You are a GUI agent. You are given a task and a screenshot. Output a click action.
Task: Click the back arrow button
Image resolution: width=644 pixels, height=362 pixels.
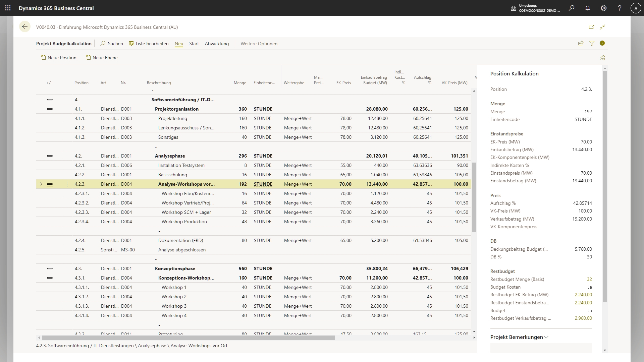[25, 27]
